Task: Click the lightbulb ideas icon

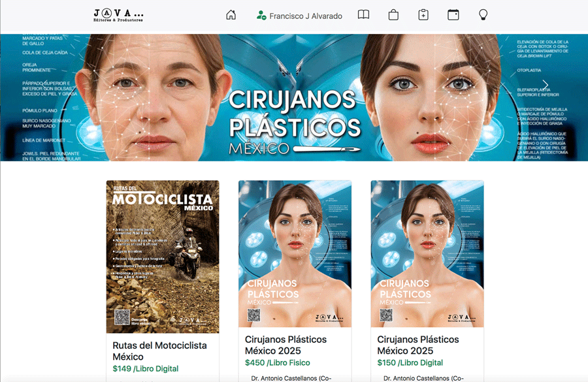Action: click(483, 15)
